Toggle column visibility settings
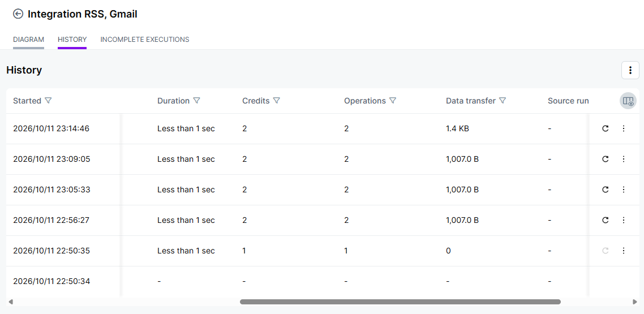Viewport: 644px width, 314px height. [628, 101]
